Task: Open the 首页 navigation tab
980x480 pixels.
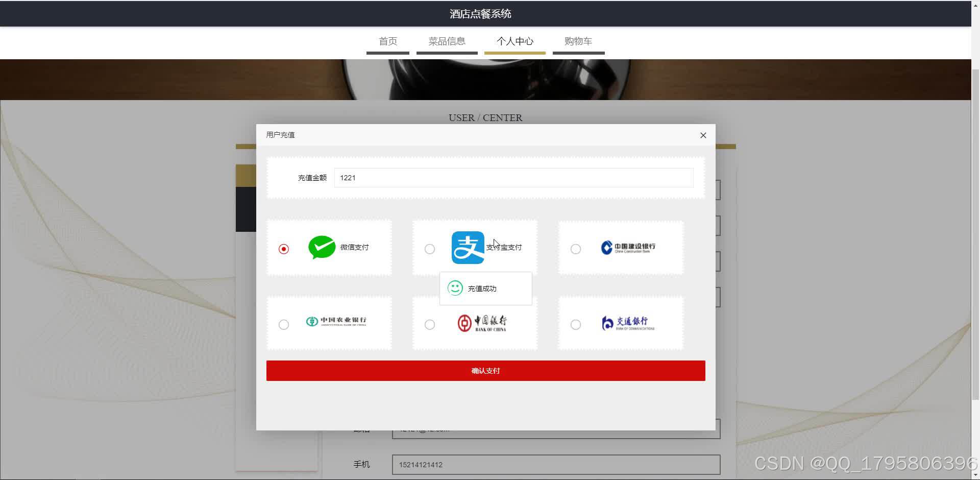Action: 388,41
